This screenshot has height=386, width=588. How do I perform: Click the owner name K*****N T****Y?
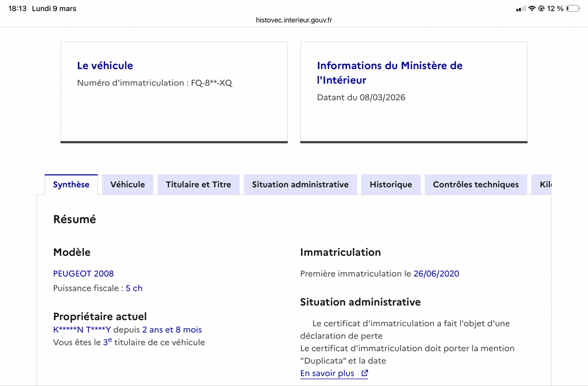[x=82, y=330]
